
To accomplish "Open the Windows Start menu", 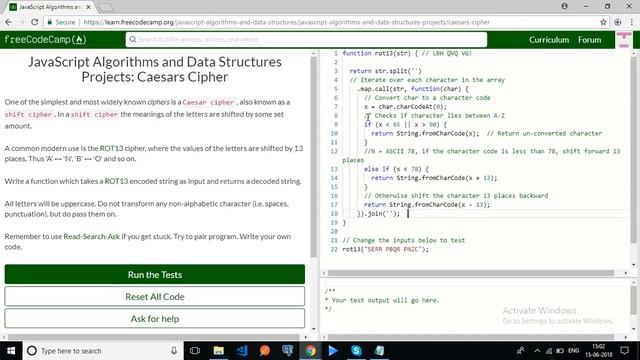I will coord(11,351).
